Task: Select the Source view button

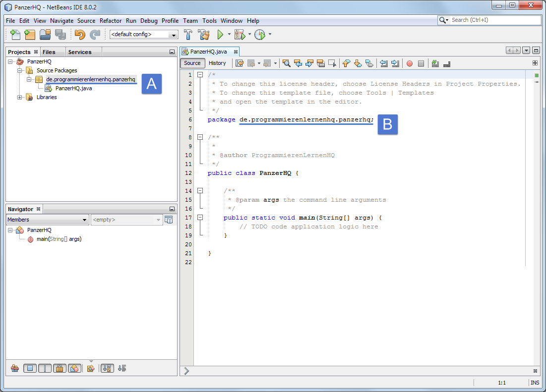Action: pos(192,63)
